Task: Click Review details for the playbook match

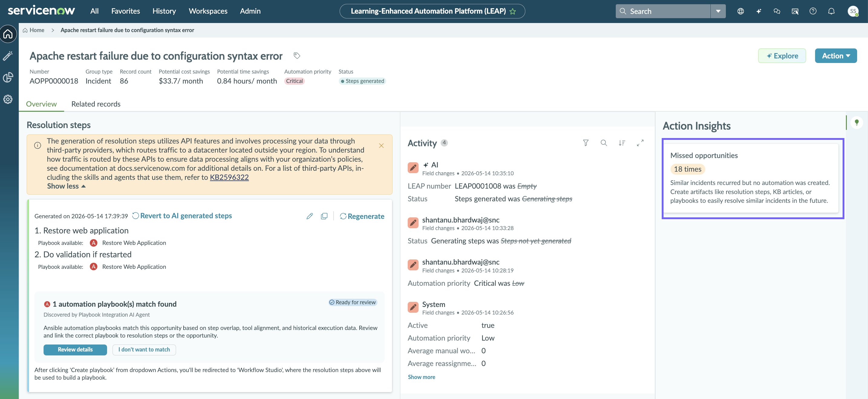Action: [x=75, y=349]
